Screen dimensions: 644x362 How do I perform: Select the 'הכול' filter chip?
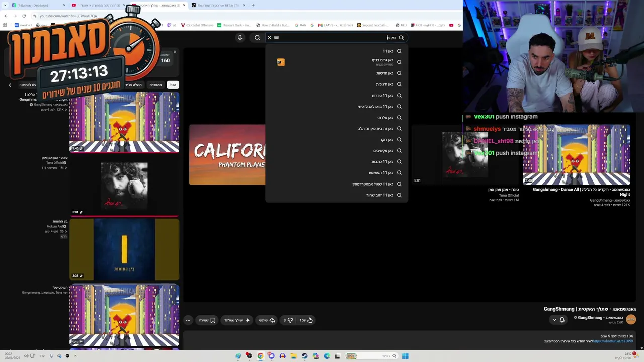tap(173, 85)
